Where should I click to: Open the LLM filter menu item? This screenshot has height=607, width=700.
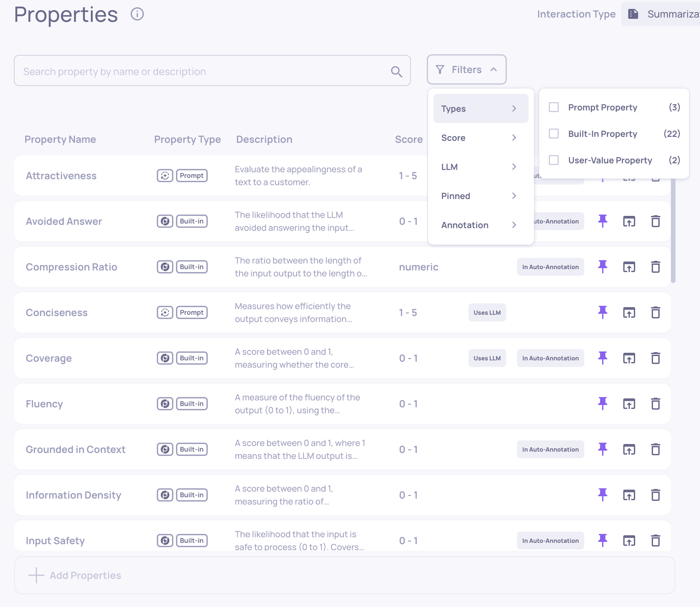(x=480, y=167)
